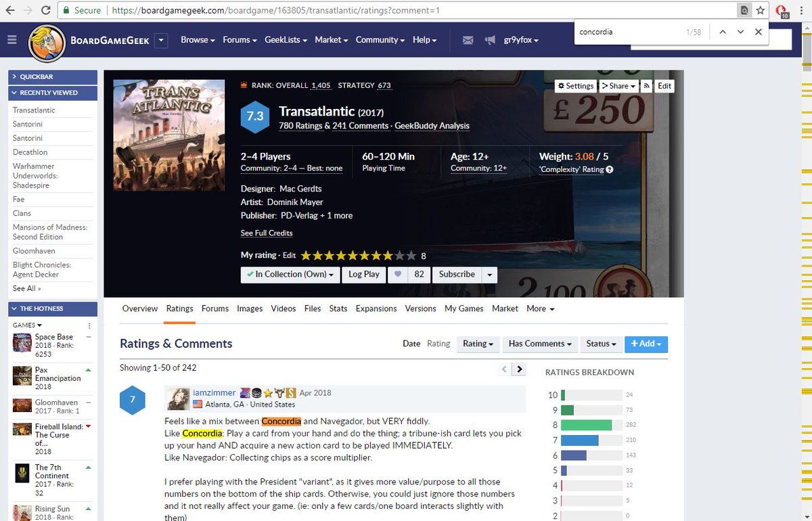Image resolution: width=812 pixels, height=521 pixels.
Task: Open game Settings with the gear icon
Action: click(x=576, y=86)
